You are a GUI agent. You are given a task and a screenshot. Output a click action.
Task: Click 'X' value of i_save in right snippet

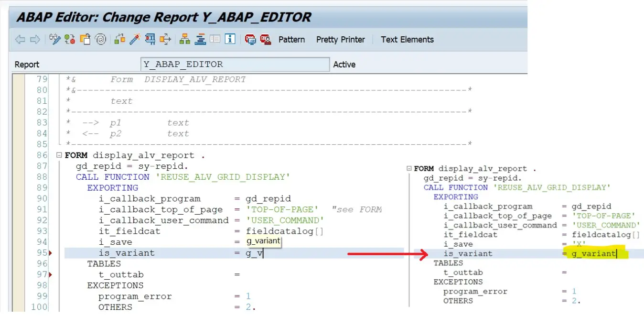(x=579, y=244)
